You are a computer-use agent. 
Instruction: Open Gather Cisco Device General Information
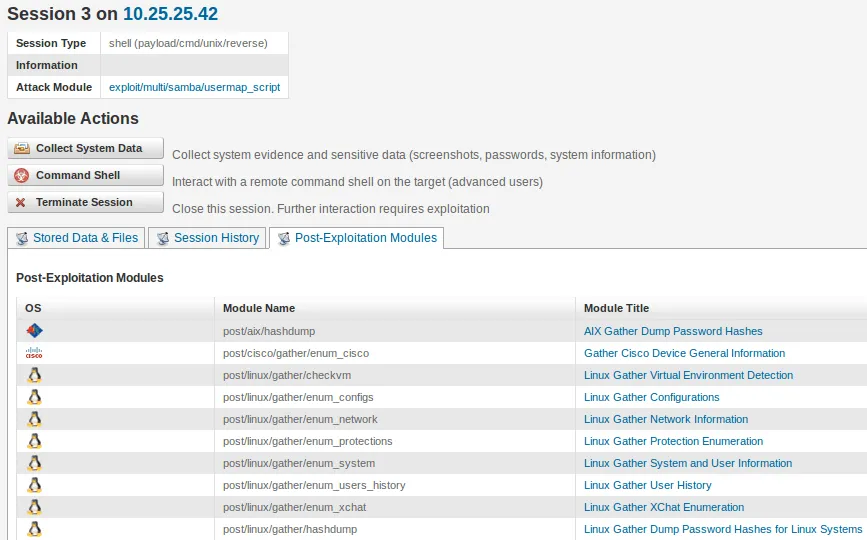click(684, 353)
